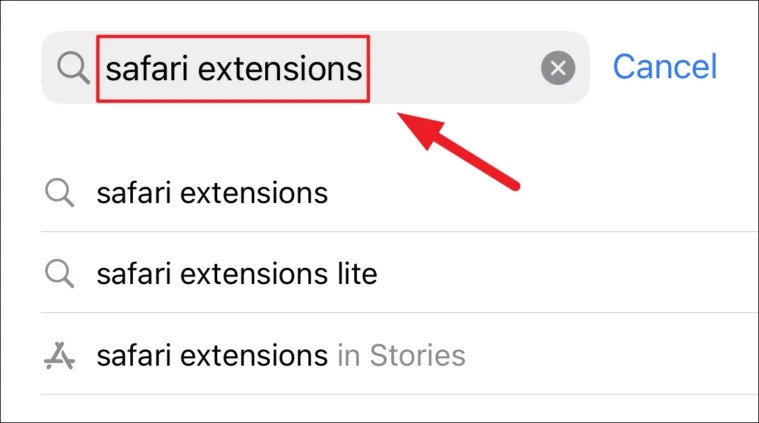Tap the App Store icon beside Stories suggestion

click(x=61, y=355)
